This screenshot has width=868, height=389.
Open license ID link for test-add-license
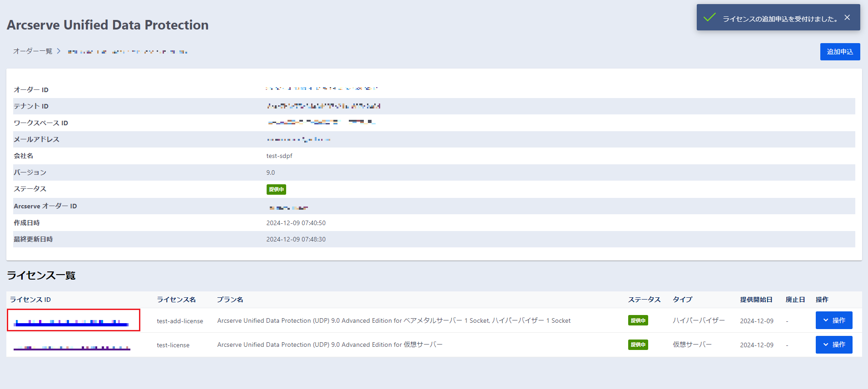[72, 323]
